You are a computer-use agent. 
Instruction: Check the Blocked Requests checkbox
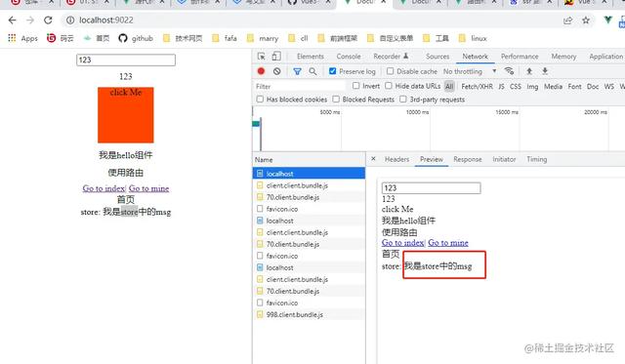[x=336, y=99]
